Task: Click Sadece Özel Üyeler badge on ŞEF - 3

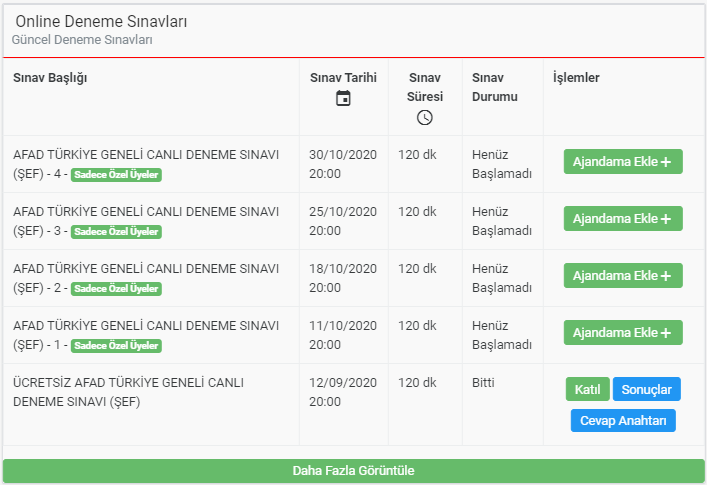Action: (116, 232)
